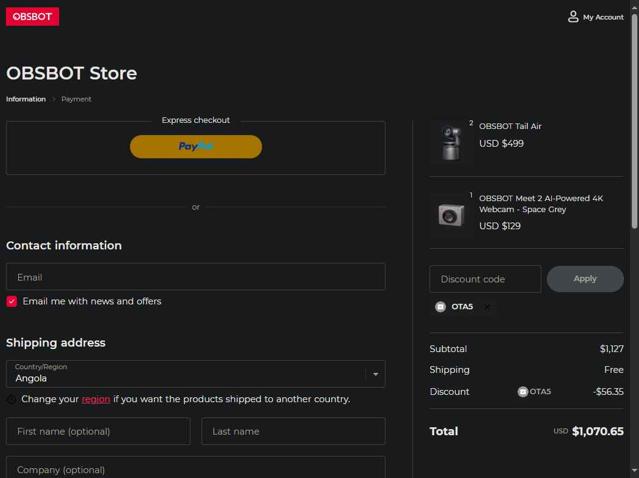Click the OTA5 label in Discount summary row
The image size is (639, 478).
pos(540,392)
